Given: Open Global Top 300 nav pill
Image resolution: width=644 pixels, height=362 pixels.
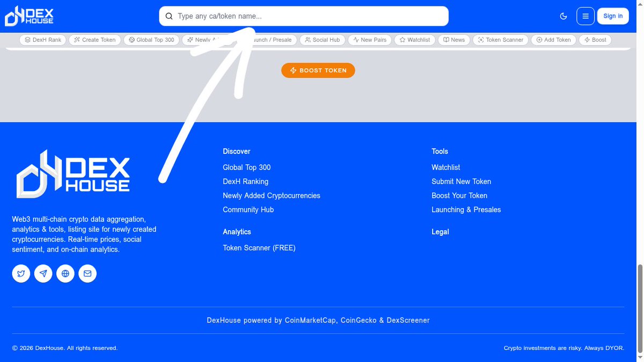Looking at the screenshot, I should click(151, 40).
